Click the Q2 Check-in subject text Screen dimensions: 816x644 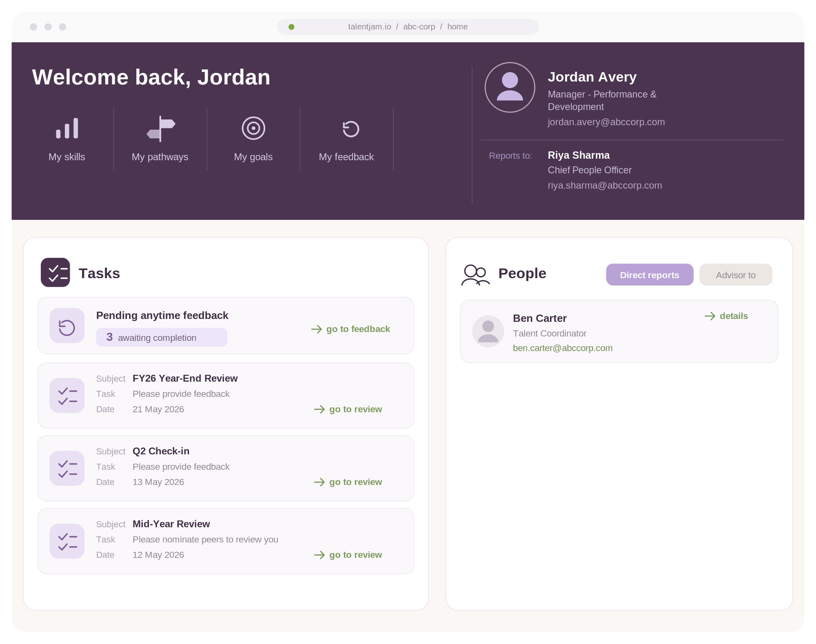[x=161, y=451]
